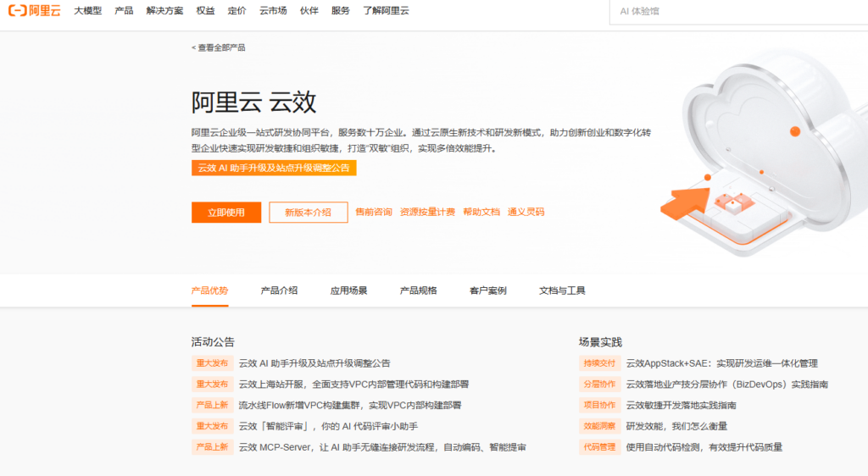Open 云效「智能评审」 announcement
The image size is (868, 476).
pyautogui.click(x=328, y=426)
